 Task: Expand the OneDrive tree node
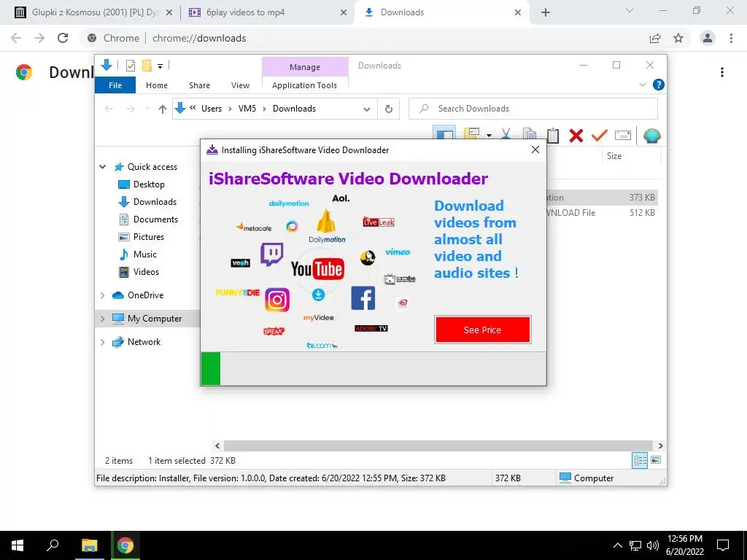(102, 296)
